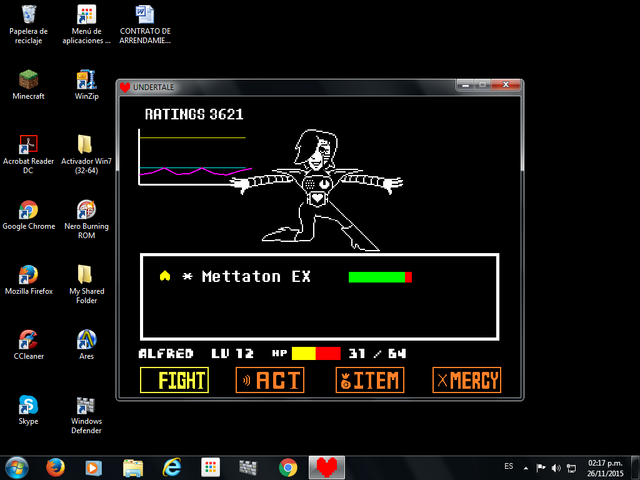The image size is (640, 480).
Task: Open the colorful apps grid taskbar icon
Action: coord(211,468)
